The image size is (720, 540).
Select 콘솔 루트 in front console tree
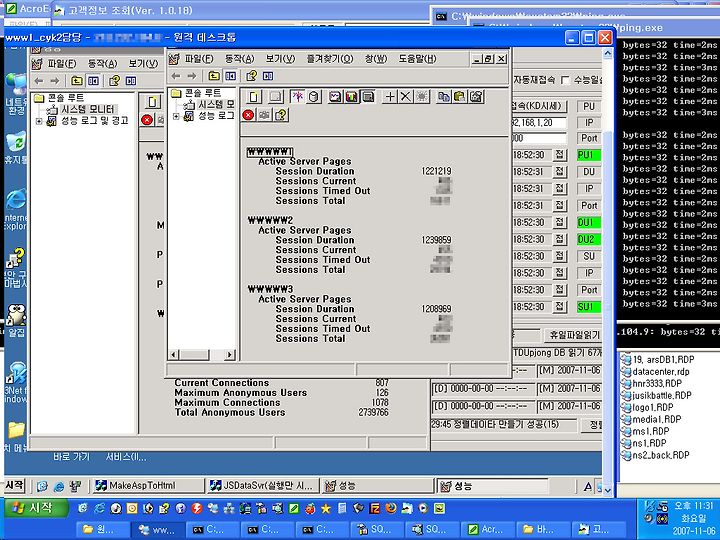203,93
